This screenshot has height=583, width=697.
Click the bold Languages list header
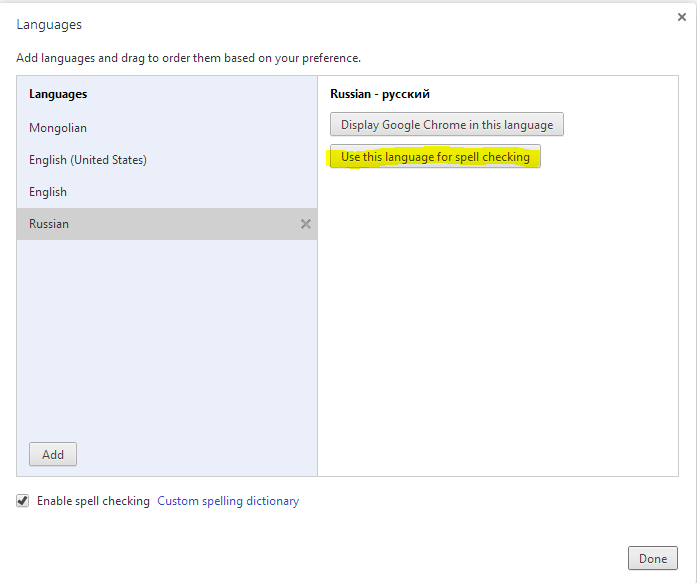[x=58, y=94]
